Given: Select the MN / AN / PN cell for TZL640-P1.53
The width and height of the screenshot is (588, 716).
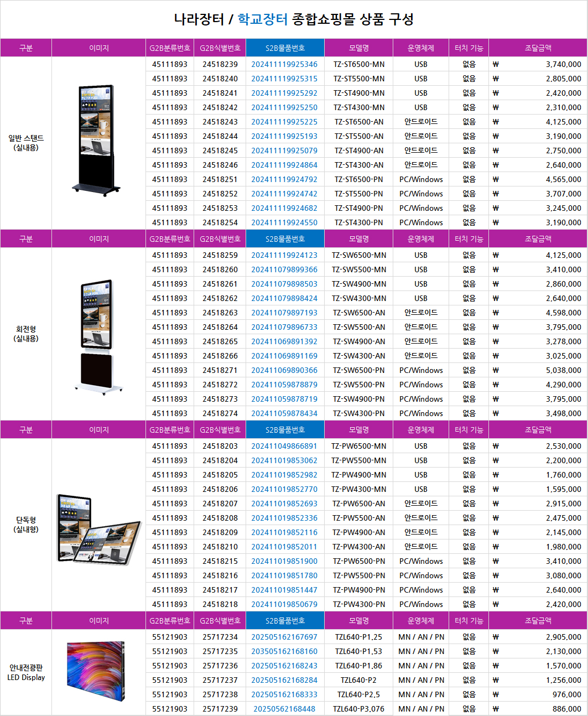Looking at the screenshot, I should click(x=421, y=651).
